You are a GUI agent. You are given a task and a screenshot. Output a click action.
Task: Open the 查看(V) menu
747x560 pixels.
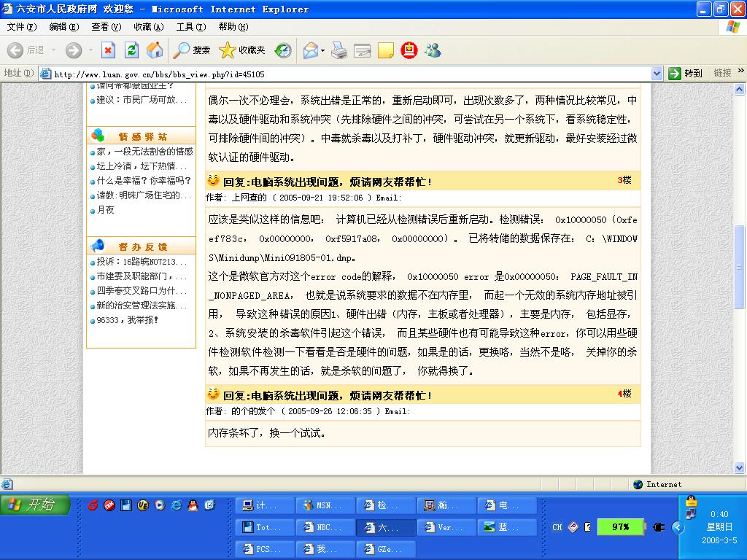click(x=106, y=27)
